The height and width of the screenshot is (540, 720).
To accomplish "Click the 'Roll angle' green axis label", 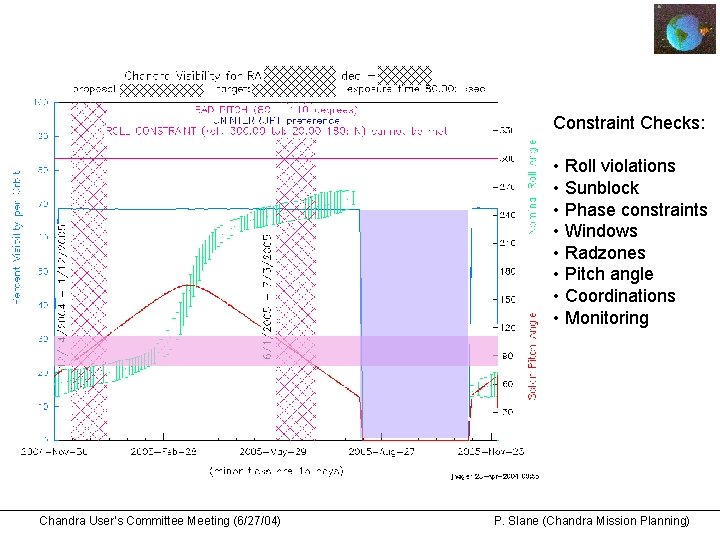I will [532, 187].
